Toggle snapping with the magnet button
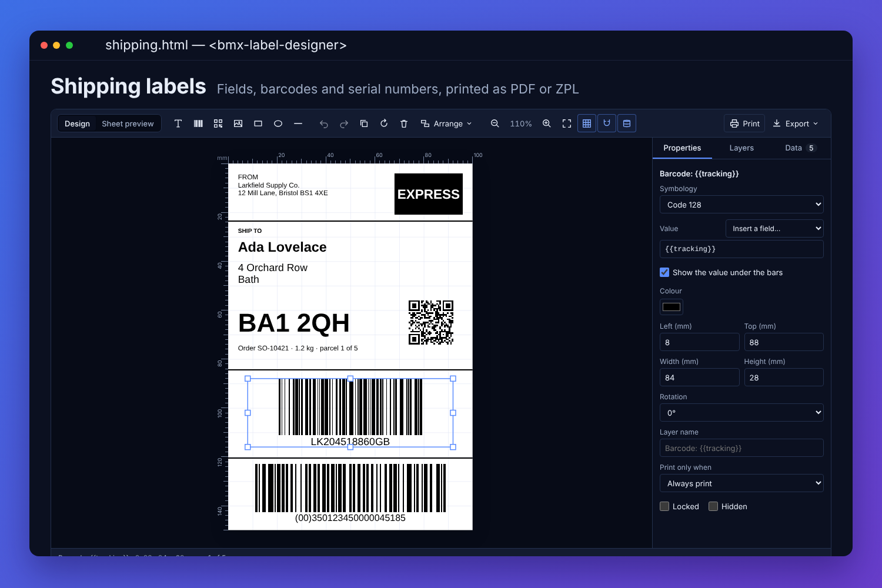 607,123
